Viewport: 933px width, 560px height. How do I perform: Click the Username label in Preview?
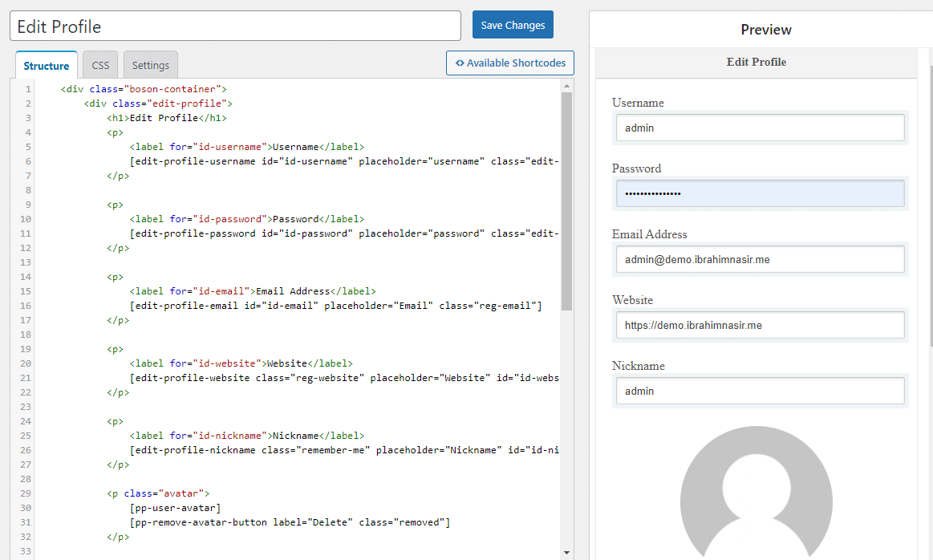[x=638, y=103]
